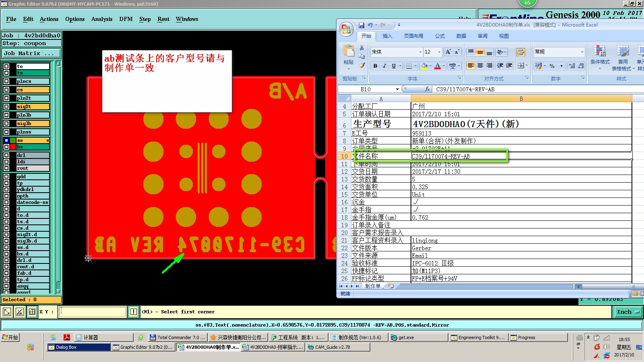
Task: Click the Excel Office button
Action: coord(346,29)
